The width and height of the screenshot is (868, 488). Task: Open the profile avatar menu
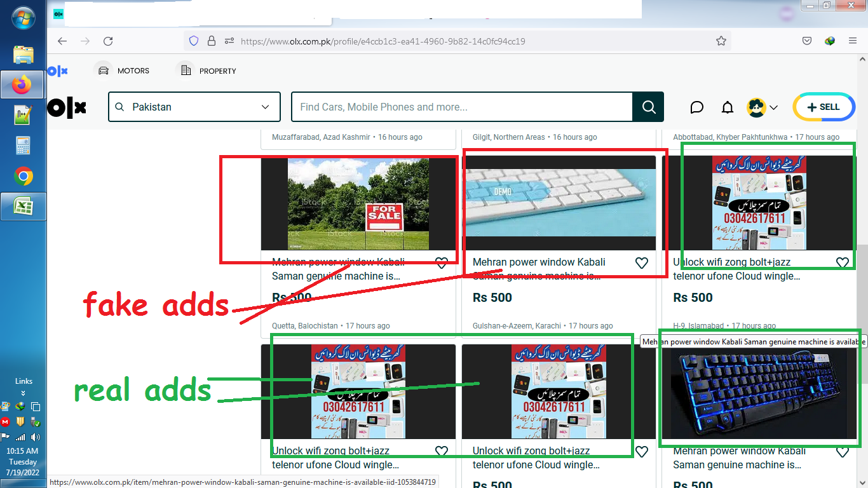pyautogui.click(x=762, y=107)
